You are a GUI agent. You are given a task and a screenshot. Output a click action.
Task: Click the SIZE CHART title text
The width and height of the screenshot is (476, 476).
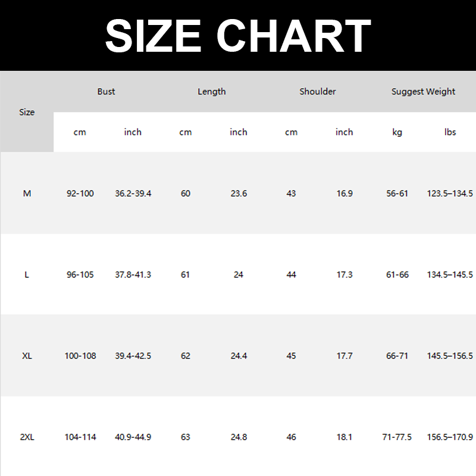pos(238,36)
